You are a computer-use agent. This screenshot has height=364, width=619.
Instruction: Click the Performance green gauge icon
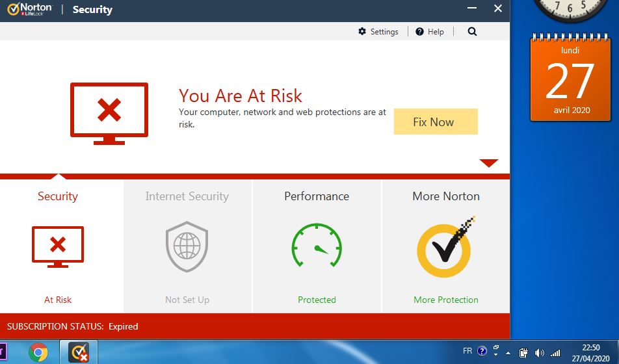pos(317,245)
